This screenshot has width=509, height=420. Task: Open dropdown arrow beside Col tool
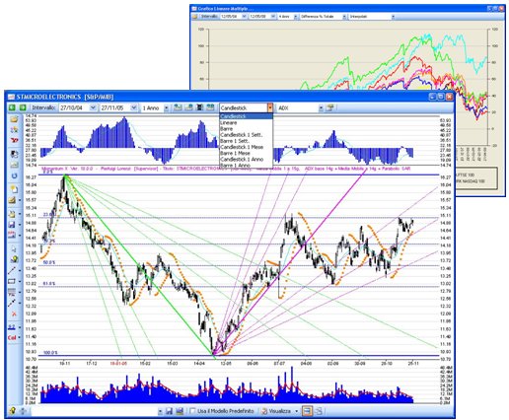click(x=20, y=338)
